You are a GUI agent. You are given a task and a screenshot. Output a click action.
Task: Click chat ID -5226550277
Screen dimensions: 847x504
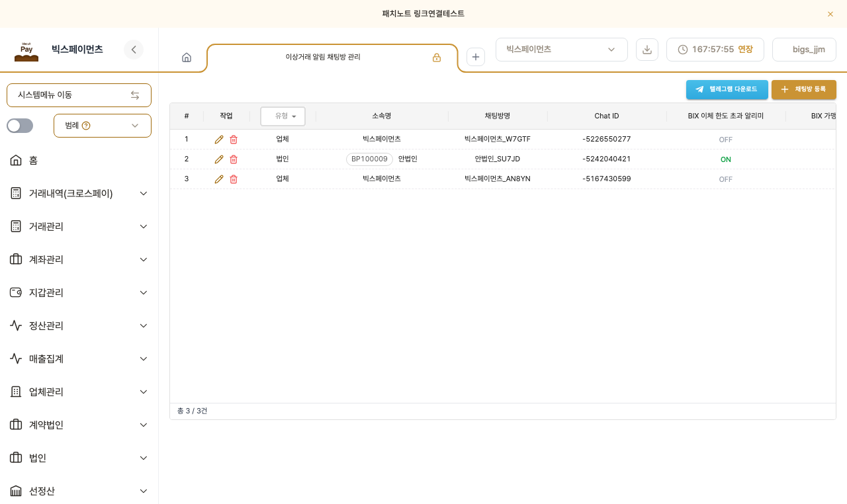[x=607, y=140]
